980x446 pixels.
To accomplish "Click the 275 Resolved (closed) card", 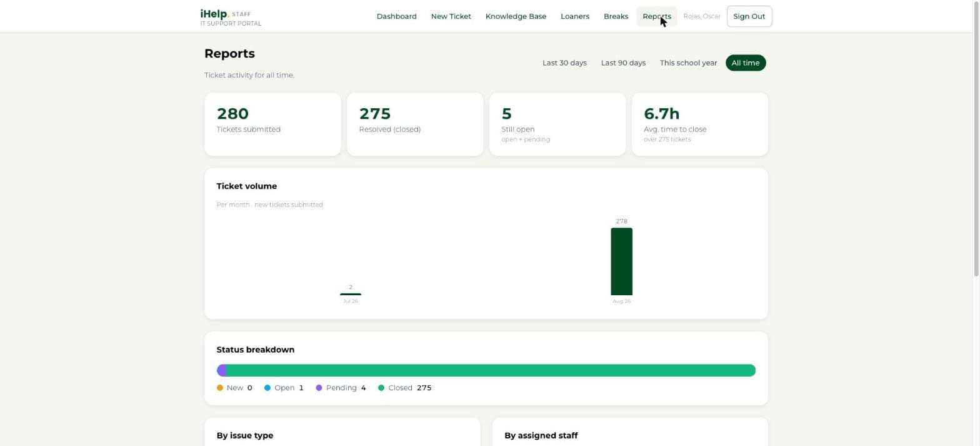I will tap(414, 124).
